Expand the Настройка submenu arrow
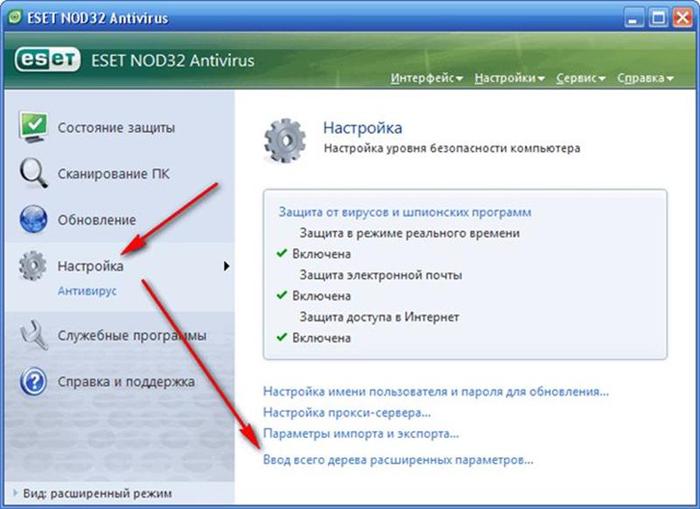This screenshot has height=509, width=700. coord(226,266)
